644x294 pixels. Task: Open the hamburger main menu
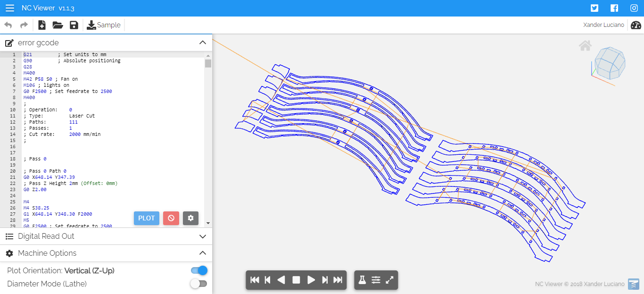[x=9, y=8]
